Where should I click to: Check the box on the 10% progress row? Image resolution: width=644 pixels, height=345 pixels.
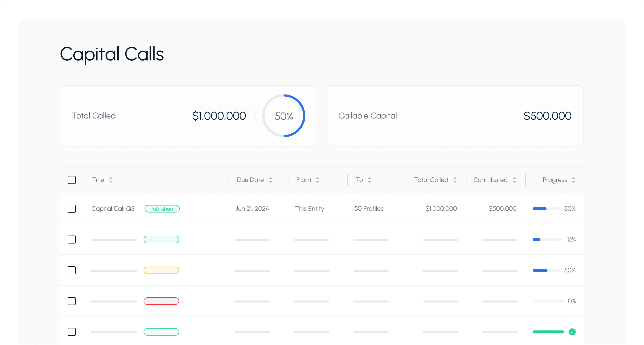[72, 239]
